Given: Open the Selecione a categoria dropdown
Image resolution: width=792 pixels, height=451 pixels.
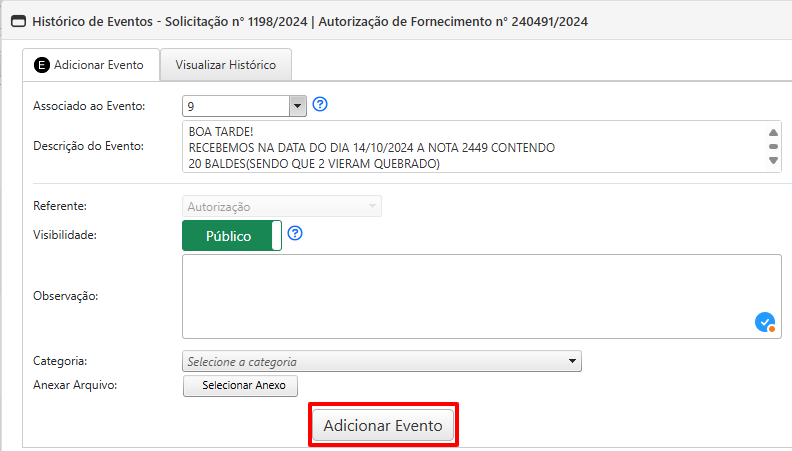Looking at the screenshot, I should tap(381, 361).
